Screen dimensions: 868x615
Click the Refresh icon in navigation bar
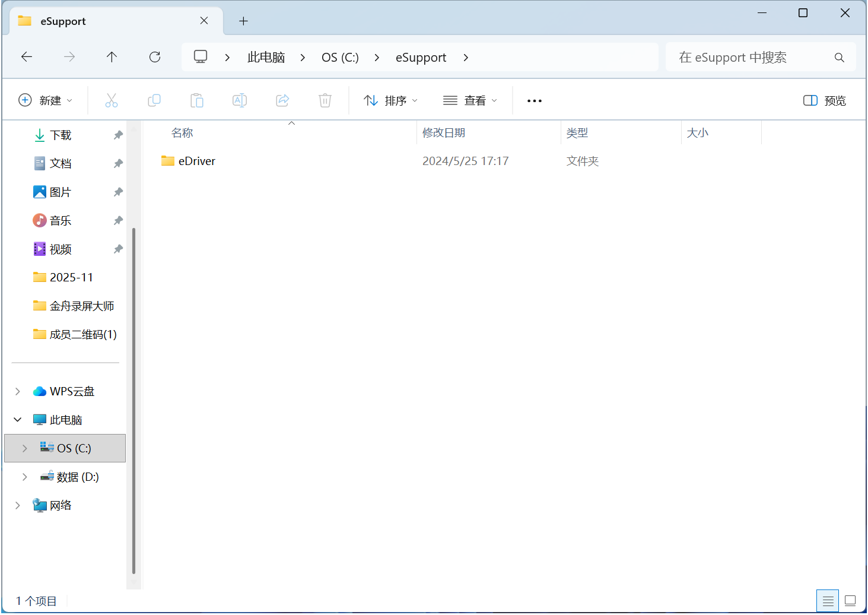pyautogui.click(x=155, y=56)
